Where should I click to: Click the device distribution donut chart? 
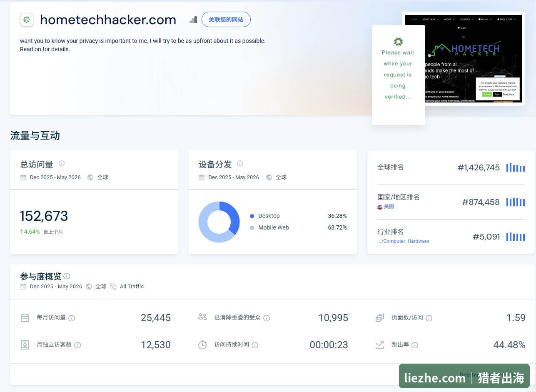point(219,222)
